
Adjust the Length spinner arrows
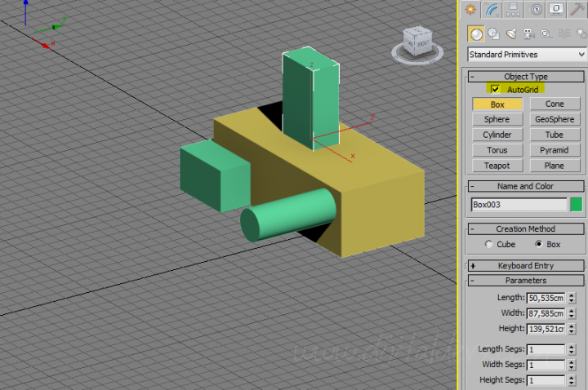pos(572,299)
